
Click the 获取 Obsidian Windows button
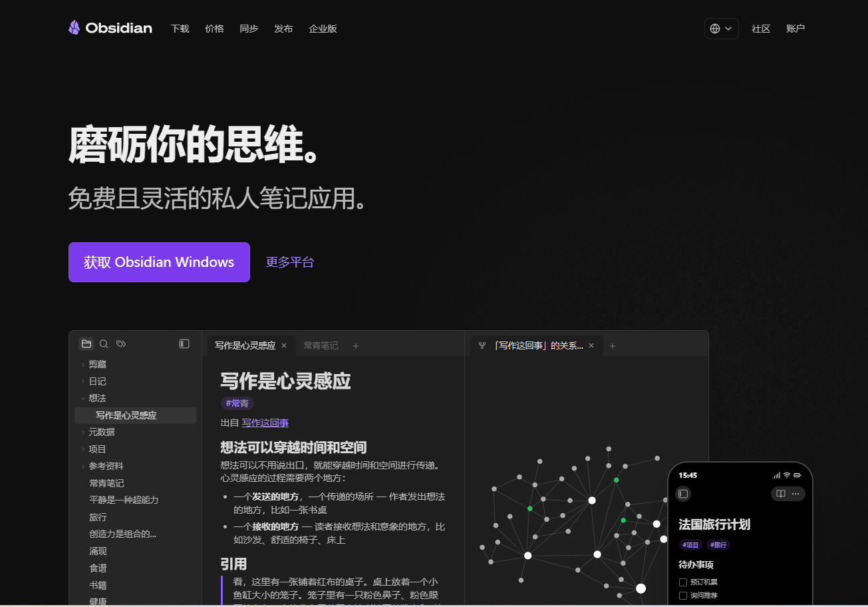[159, 262]
